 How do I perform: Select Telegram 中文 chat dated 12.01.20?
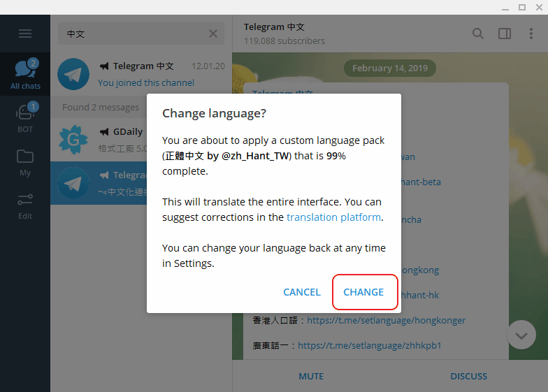click(141, 74)
